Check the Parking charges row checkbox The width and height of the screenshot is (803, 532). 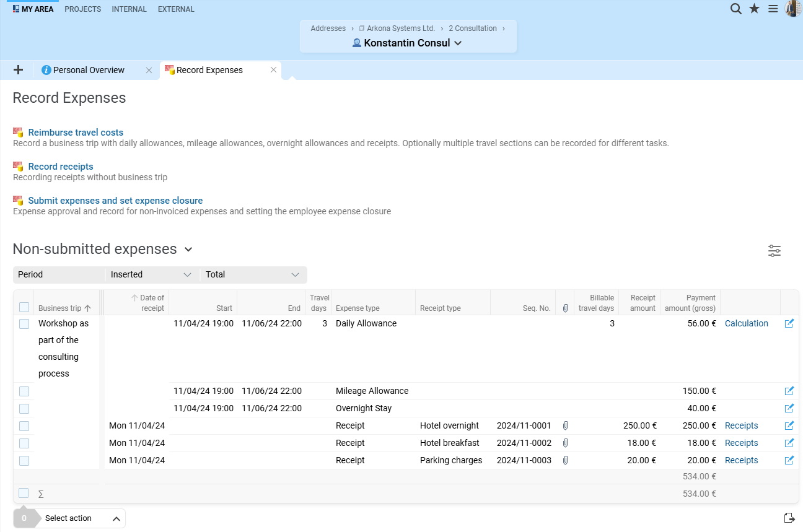[x=24, y=461]
